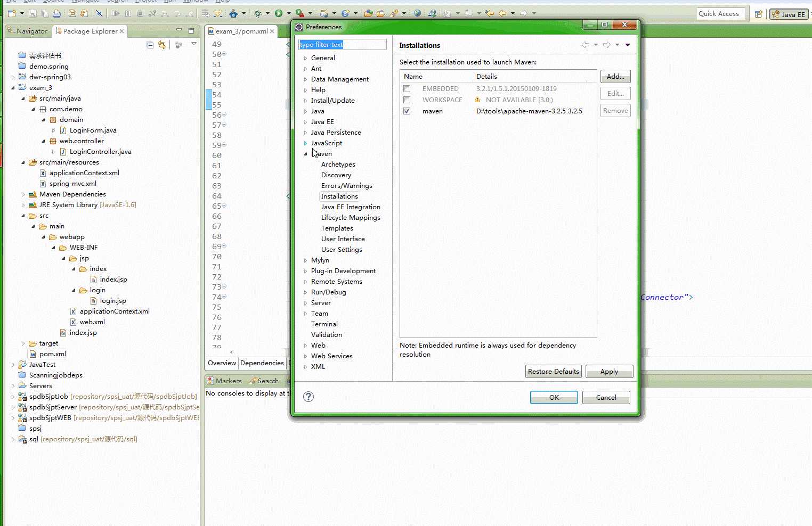The height and width of the screenshot is (526, 812).
Task: Click OK in Preferences dialog
Action: [x=554, y=398]
